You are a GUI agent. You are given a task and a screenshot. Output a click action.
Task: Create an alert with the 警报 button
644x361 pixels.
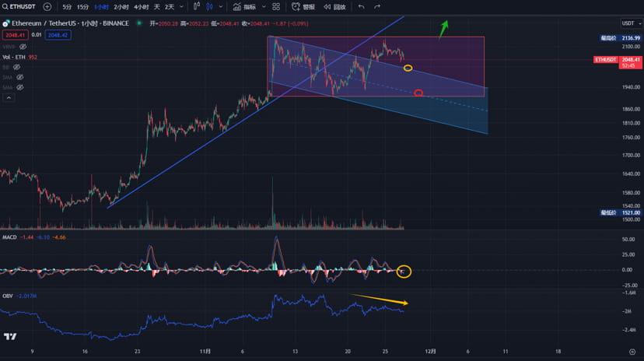303,7
